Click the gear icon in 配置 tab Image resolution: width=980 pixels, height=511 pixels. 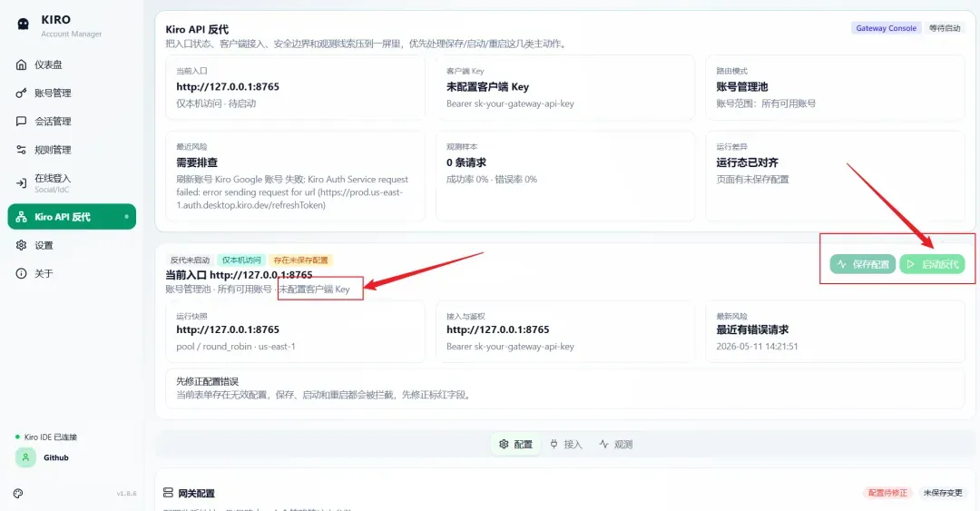[x=504, y=444]
